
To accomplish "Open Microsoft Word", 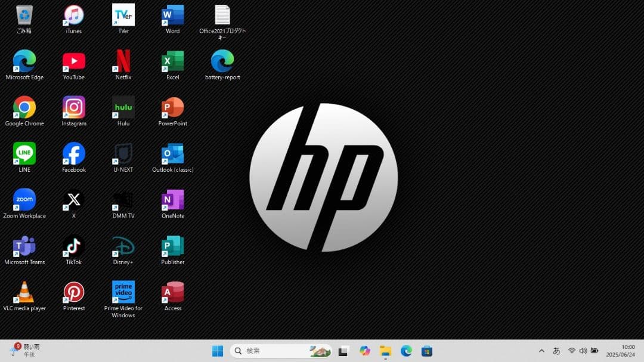I will tap(172, 15).
